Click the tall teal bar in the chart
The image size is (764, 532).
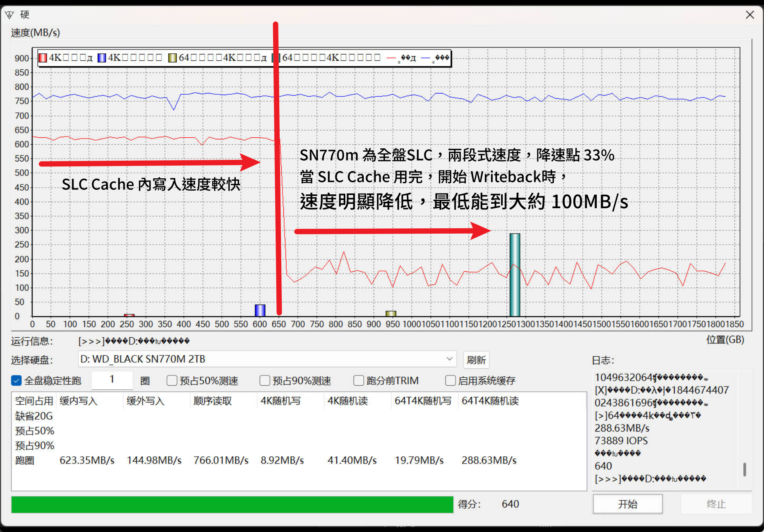pyautogui.click(x=515, y=275)
